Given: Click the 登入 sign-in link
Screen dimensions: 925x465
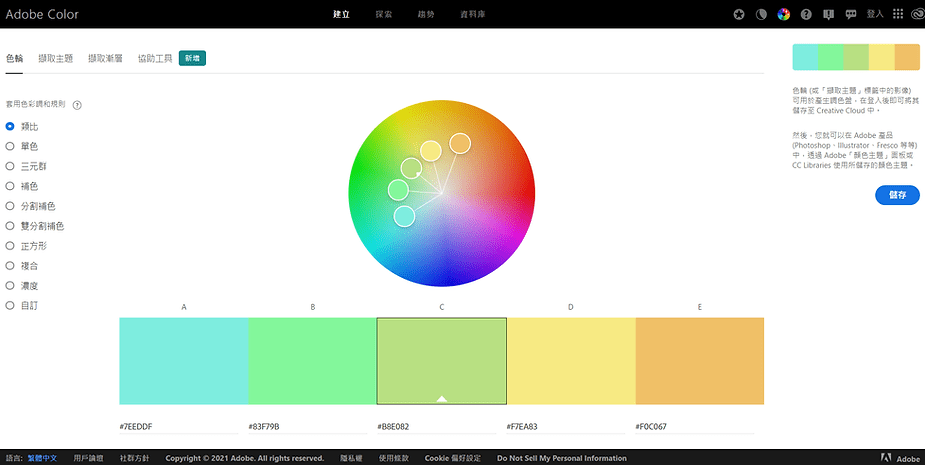Looking at the screenshot, I should (x=875, y=14).
